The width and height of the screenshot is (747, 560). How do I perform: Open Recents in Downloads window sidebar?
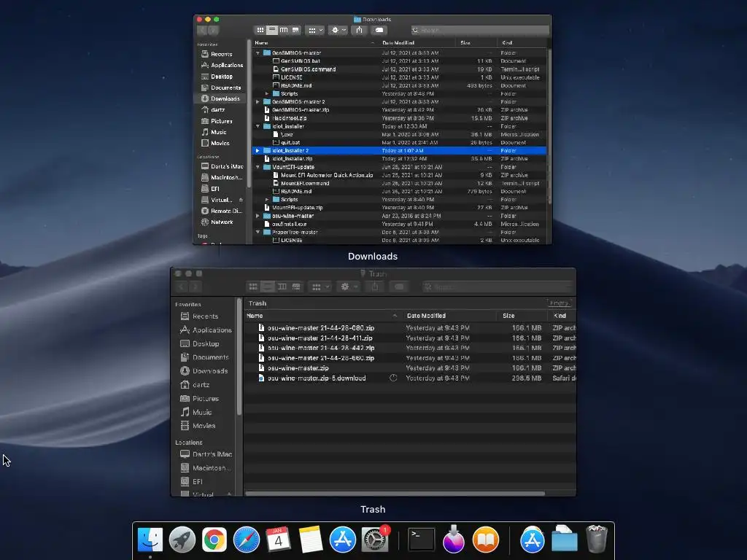pyautogui.click(x=221, y=54)
